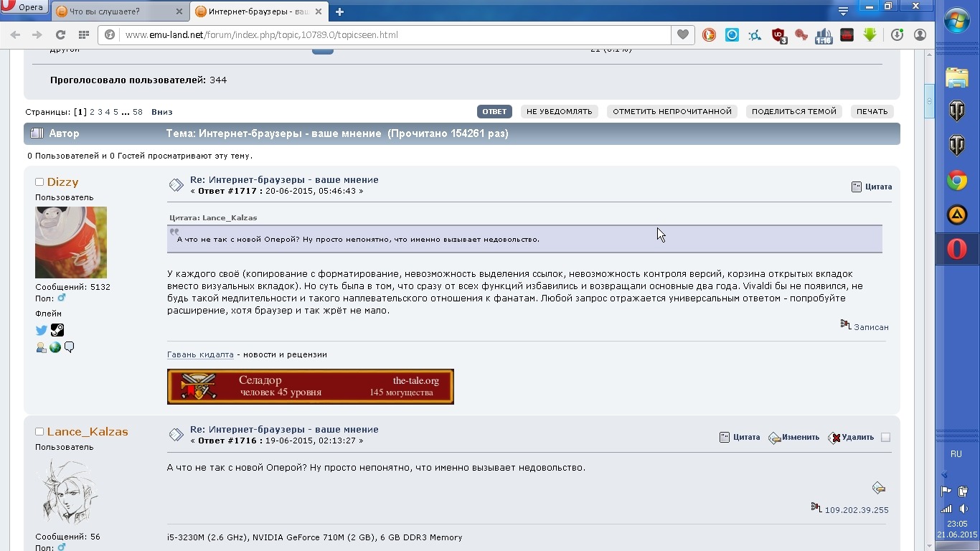Open Dizzy's user profile name link

pyautogui.click(x=62, y=182)
